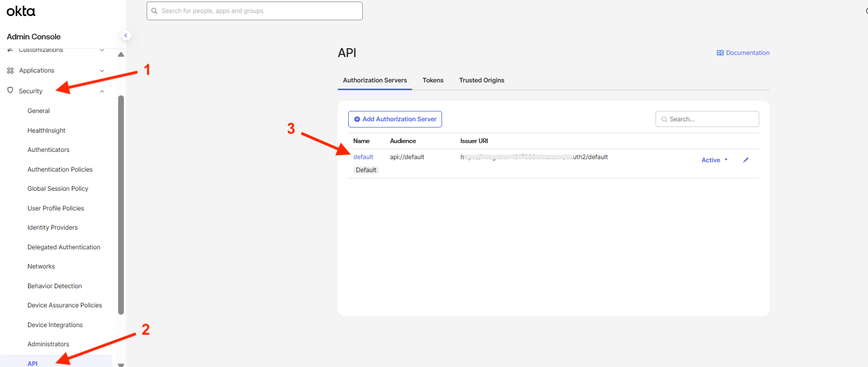Click the Documentation book icon
The height and width of the screenshot is (367, 868).
point(720,53)
